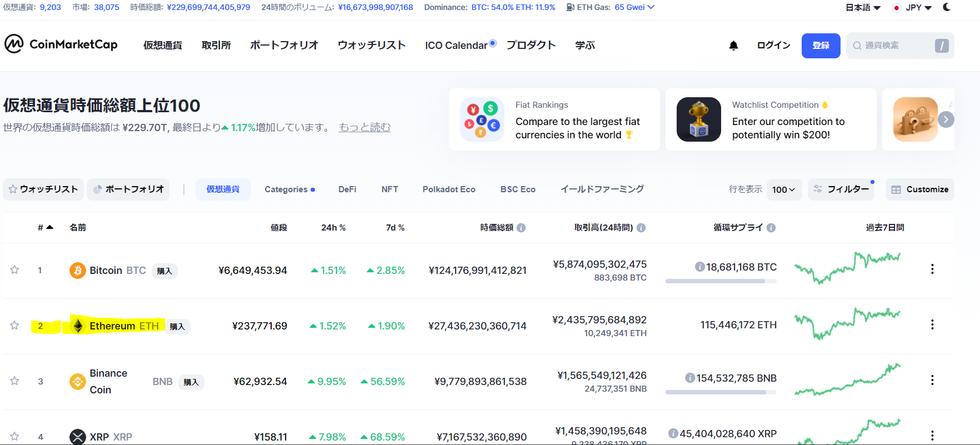Open the ウォッチリスト top navigation item
The height and width of the screenshot is (445, 980).
[x=372, y=46]
